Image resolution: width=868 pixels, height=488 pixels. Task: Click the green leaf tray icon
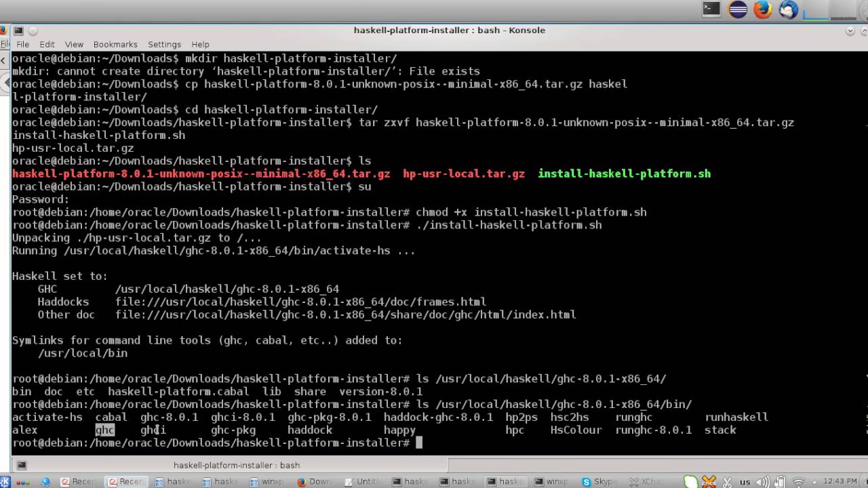tap(690, 482)
